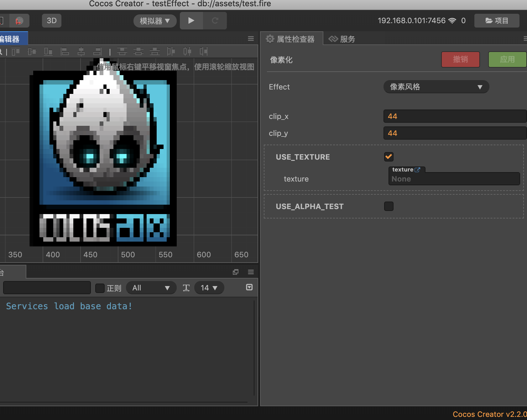Open the All log type dropdown
Image resolution: width=527 pixels, height=420 pixels.
click(x=151, y=288)
